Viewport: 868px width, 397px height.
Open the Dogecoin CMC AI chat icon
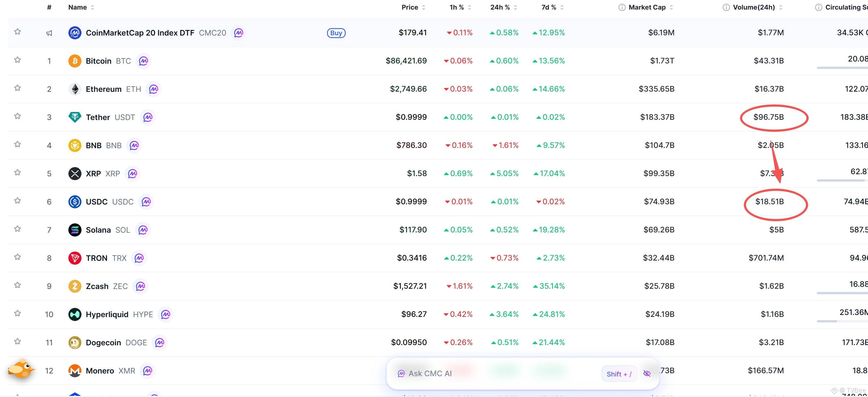(x=160, y=342)
